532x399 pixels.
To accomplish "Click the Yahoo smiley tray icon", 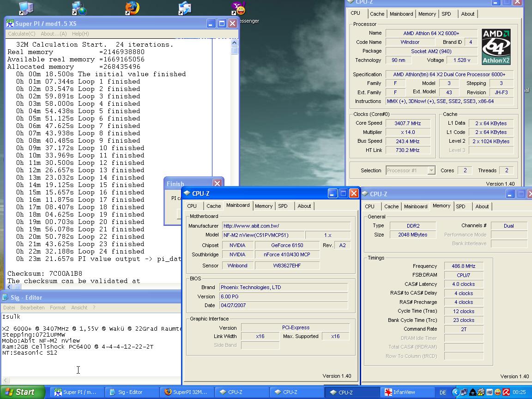I will [498, 392].
